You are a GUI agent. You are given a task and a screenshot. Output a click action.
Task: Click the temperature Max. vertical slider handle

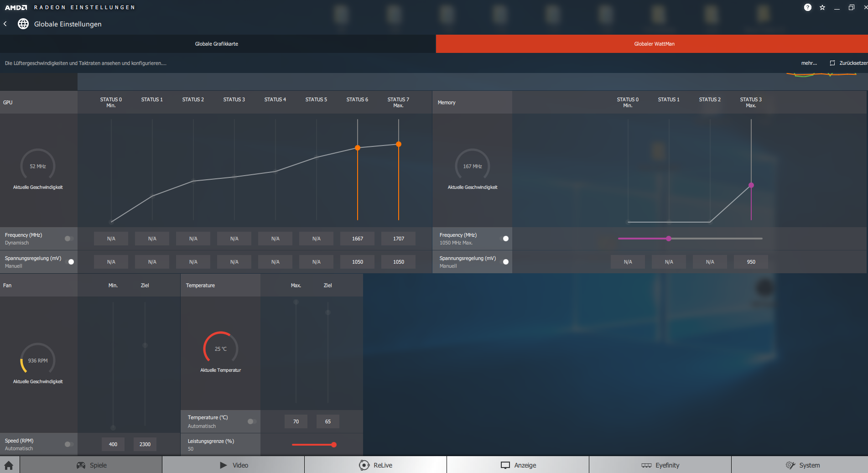click(x=296, y=302)
